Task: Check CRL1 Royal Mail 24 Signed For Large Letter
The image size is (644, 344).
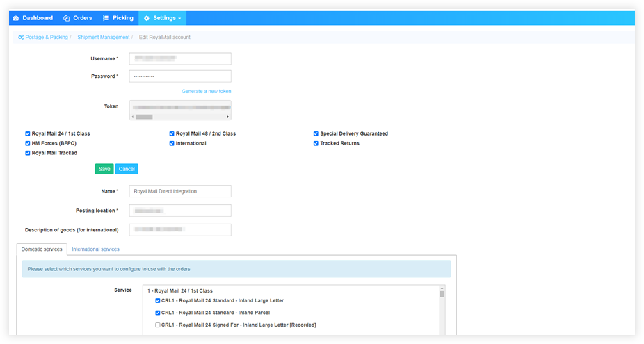Action: 158,325
